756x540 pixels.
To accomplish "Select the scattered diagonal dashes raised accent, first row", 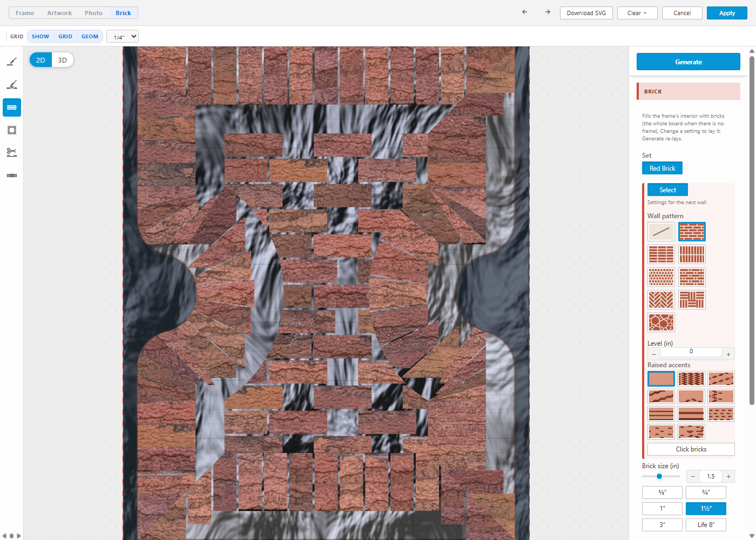I will pos(721,379).
